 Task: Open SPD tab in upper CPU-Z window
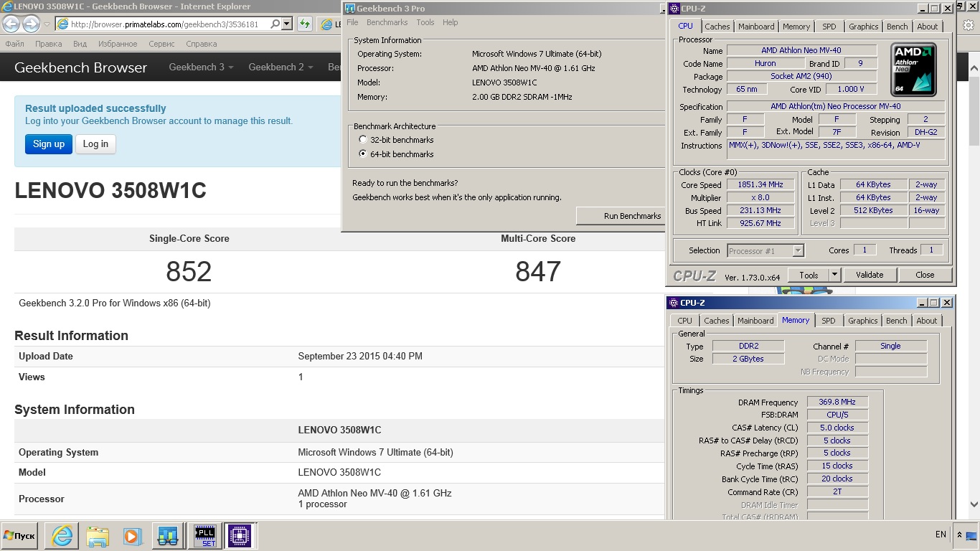click(829, 27)
